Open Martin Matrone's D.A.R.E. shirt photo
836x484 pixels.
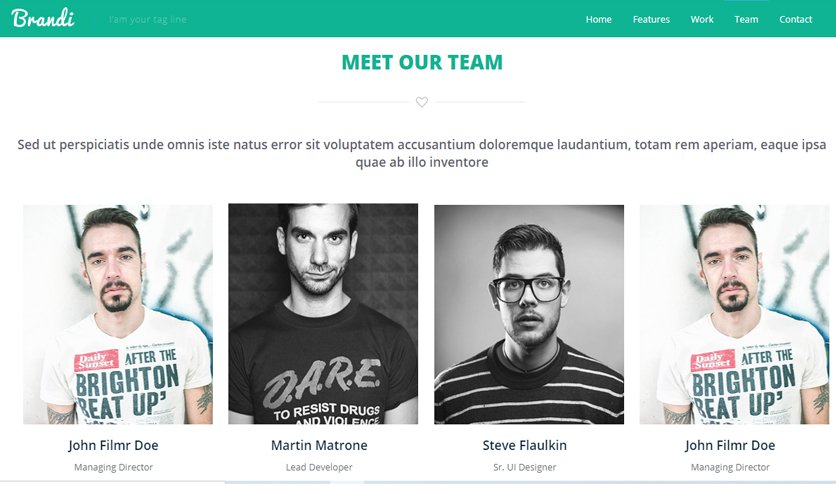tap(323, 313)
